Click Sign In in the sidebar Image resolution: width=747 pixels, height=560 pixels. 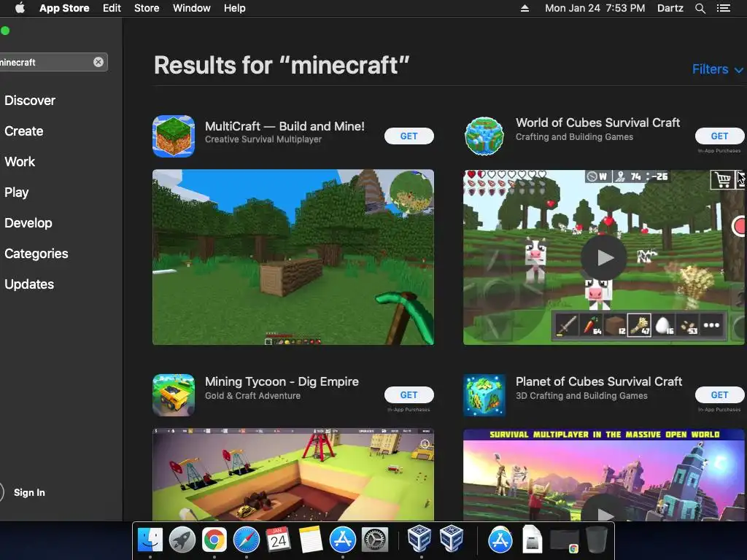click(29, 492)
